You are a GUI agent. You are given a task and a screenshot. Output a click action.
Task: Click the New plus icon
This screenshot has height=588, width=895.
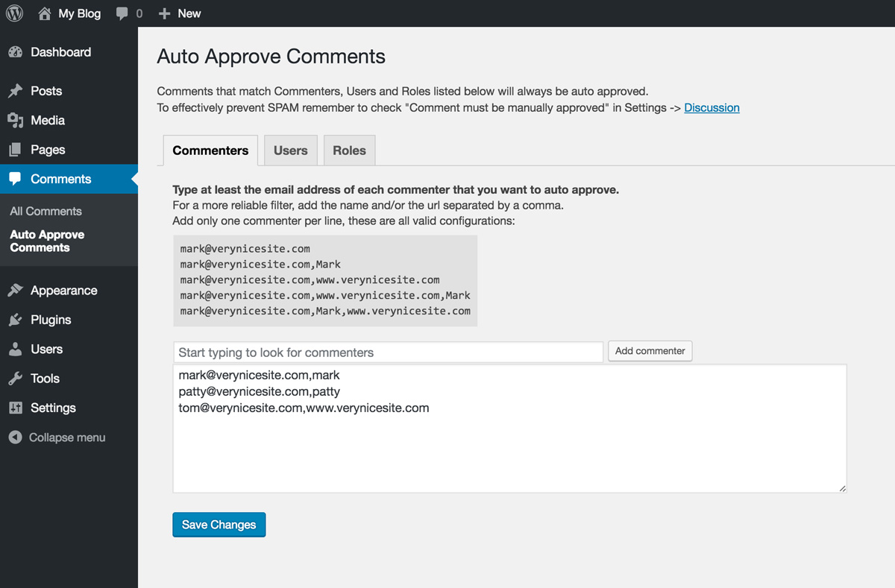(165, 13)
